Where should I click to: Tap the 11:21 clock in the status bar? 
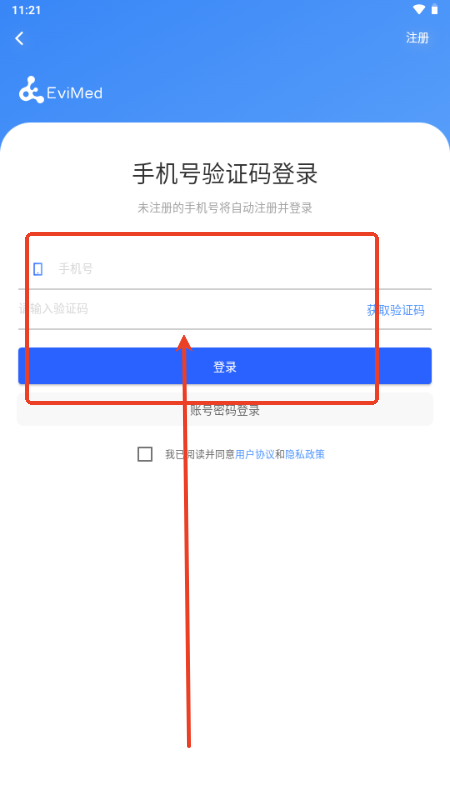click(26, 10)
